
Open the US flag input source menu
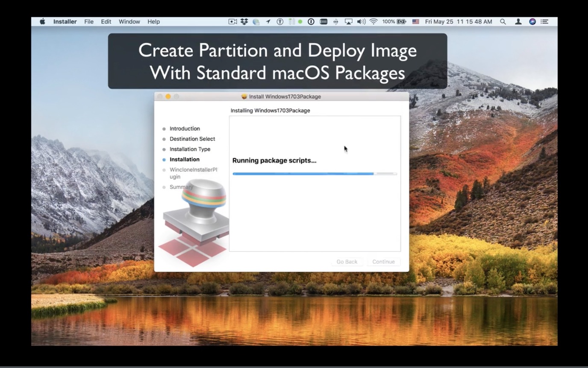(415, 21)
